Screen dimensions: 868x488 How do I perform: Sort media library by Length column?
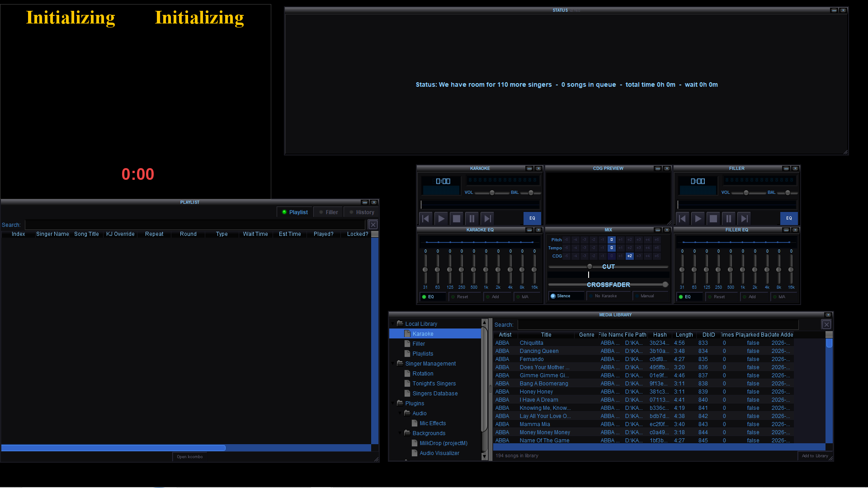pos(684,335)
